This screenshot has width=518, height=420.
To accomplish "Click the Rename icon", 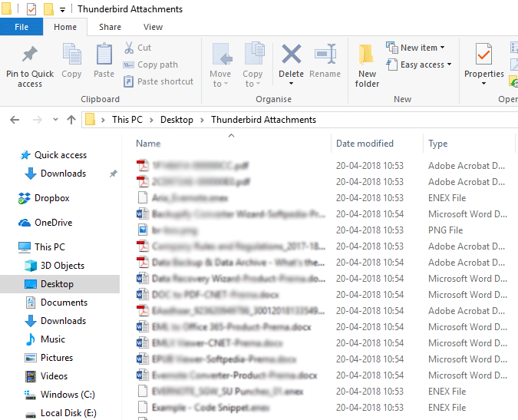I will coord(325,54).
